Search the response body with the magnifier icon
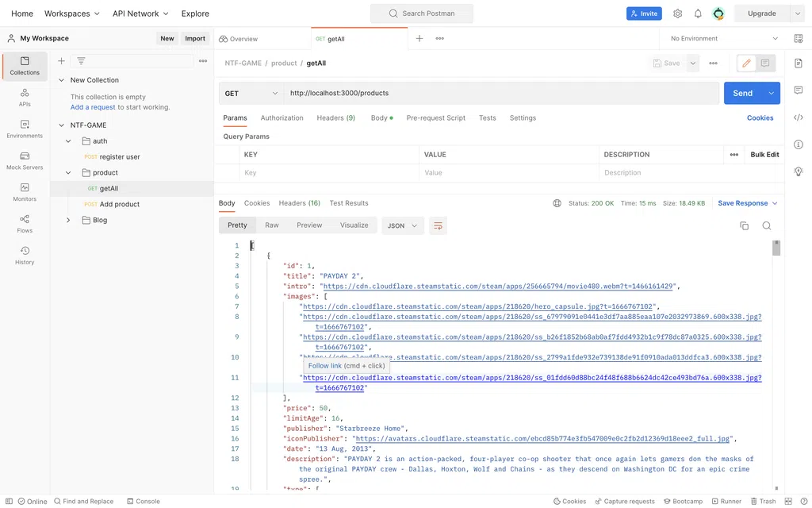The height and width of the screenshot is (508, 812). pyautogui.click(x=767, y=225)
